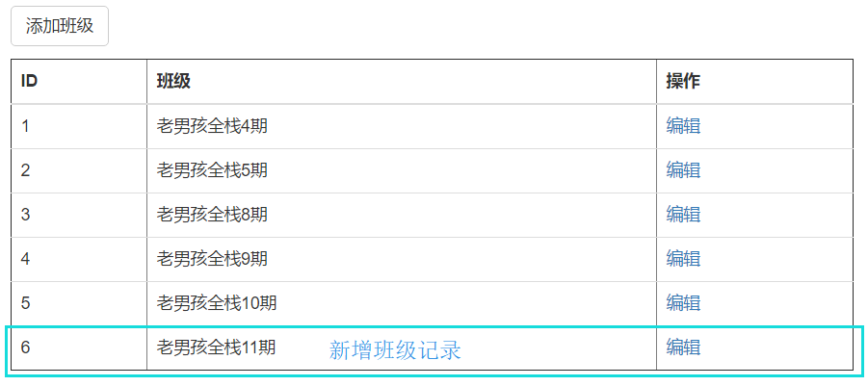This screenshot has width=868, height=386.
Task: Select 编辑 for 老男孩全栈10期
Action: 683,303
